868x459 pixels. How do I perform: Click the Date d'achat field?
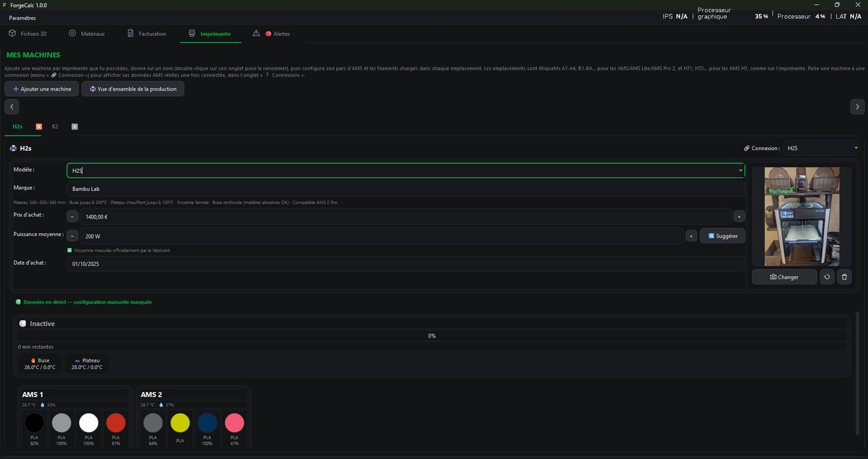(x=405, y=264)
